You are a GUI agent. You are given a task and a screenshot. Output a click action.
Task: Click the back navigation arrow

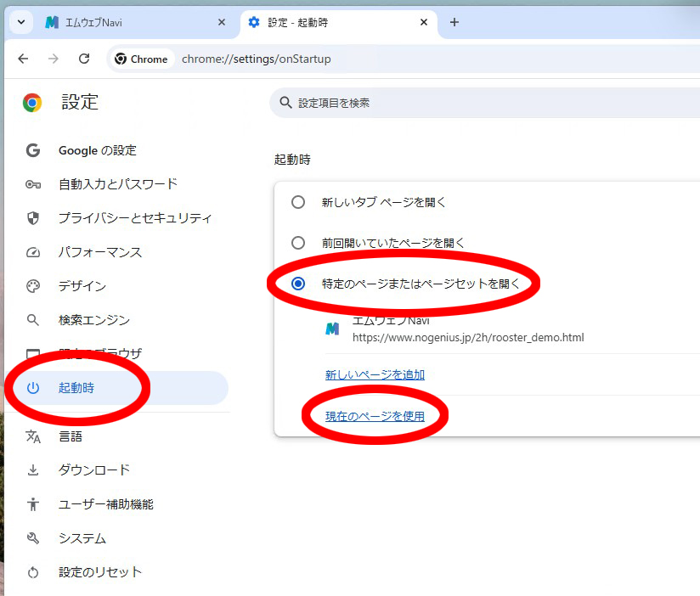click(23, 59)
